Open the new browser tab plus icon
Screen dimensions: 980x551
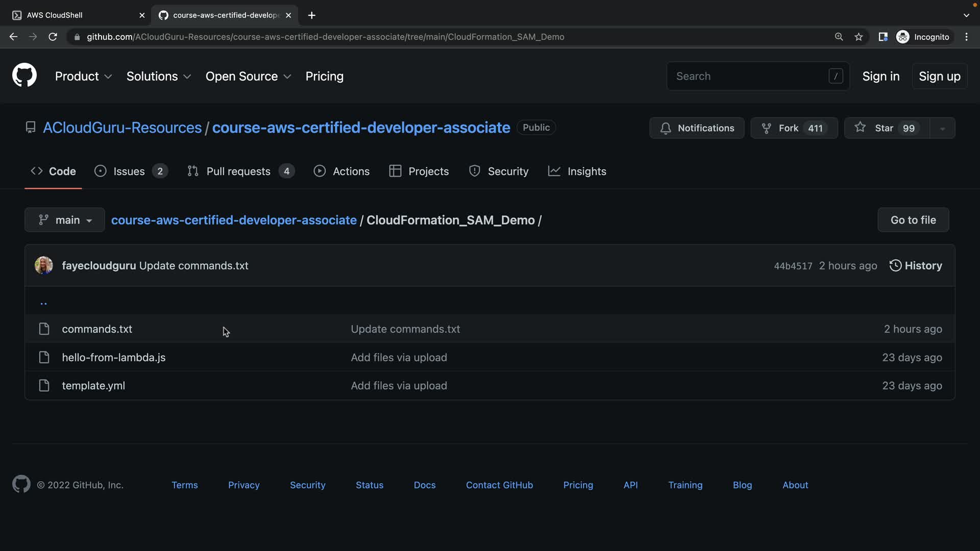click(311, 15)
